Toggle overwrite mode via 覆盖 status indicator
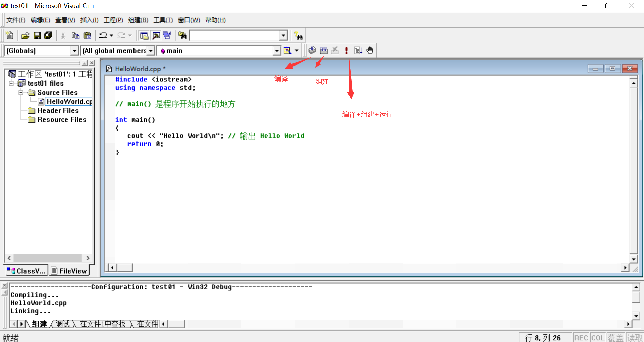 615,337
